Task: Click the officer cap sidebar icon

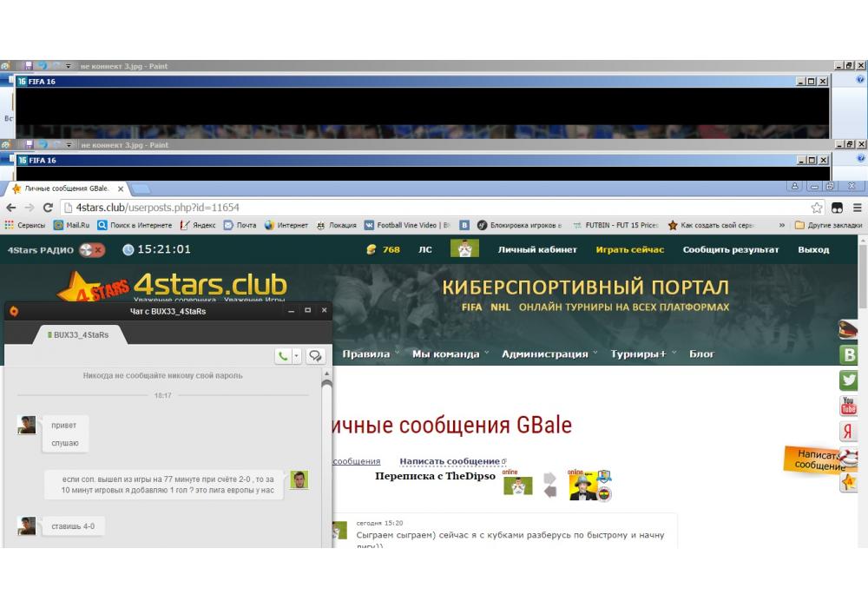Action: pyautogui.click(x=849, y=329)
